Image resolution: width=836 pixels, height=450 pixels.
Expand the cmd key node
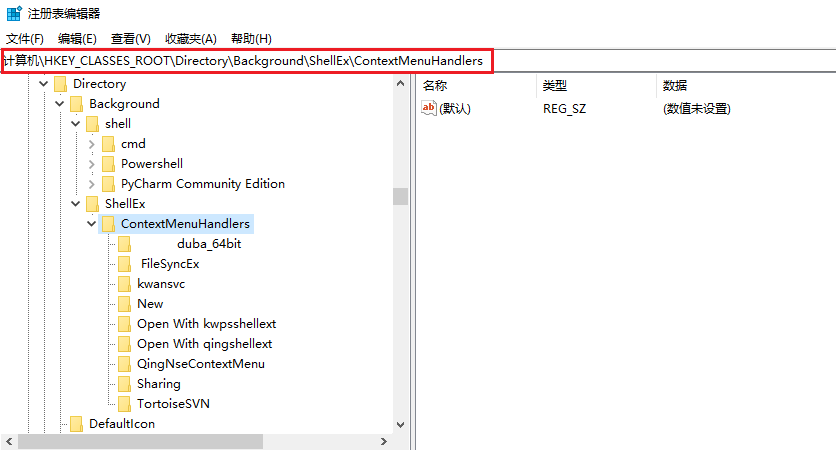92,144
